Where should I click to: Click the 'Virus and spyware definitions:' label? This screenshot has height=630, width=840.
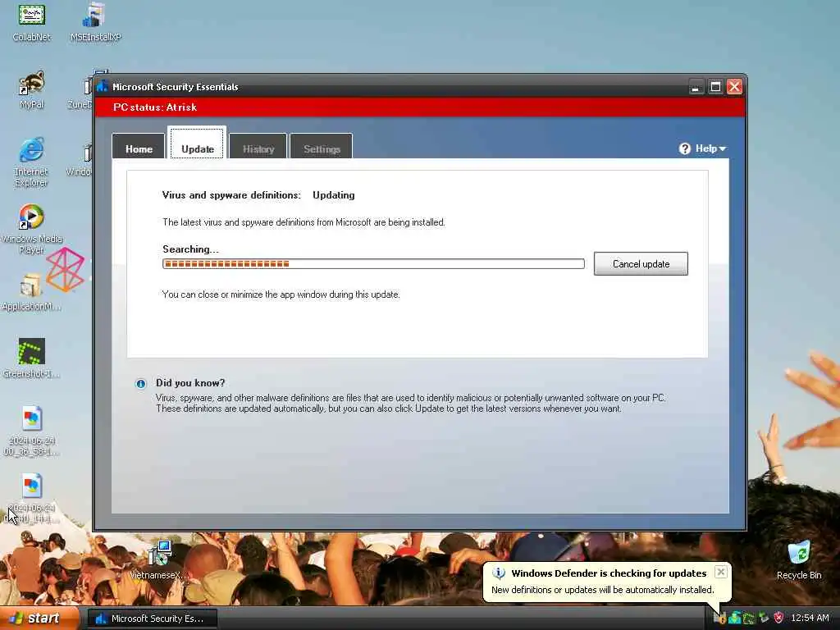point(231,195)
